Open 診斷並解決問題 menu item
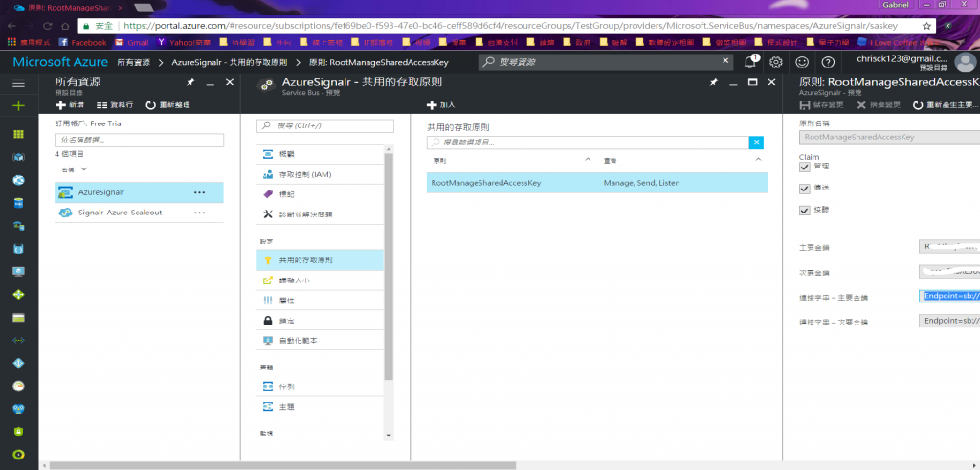The height and width of the screenshot is (470, 980). point(320,214)
